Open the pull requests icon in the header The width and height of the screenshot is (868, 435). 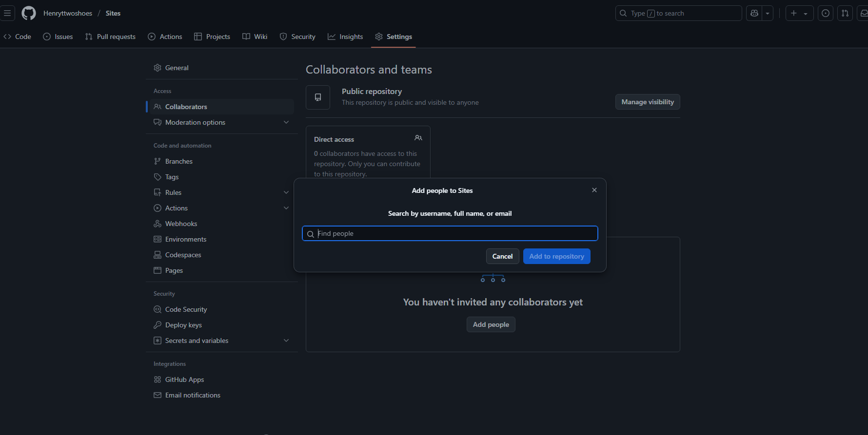click(845, 13)
